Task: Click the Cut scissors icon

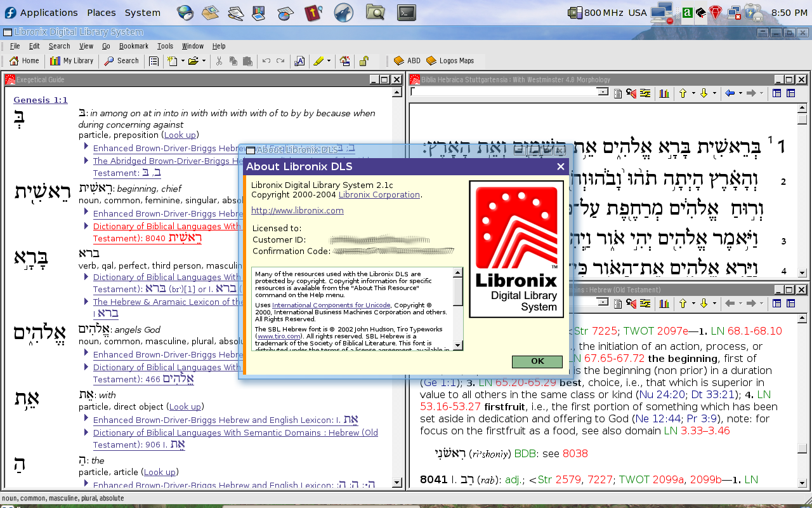Action: tap(219, 61)
